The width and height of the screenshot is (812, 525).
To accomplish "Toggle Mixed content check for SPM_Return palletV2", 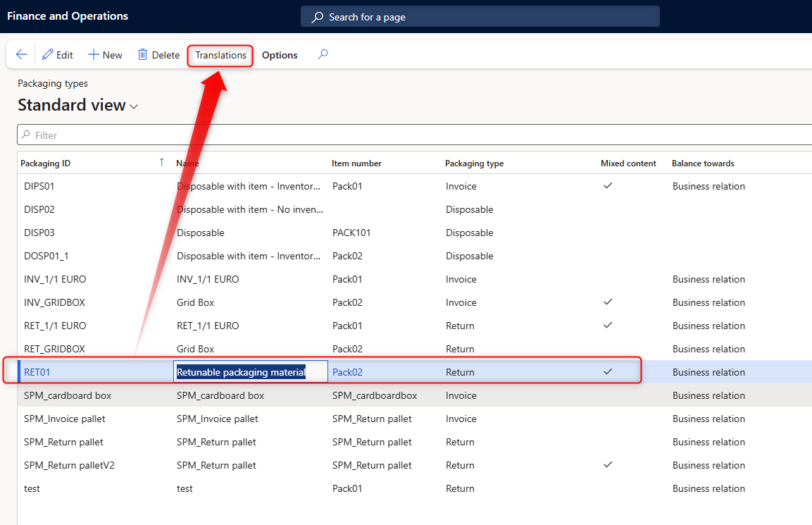I will [x=608, y=464].
